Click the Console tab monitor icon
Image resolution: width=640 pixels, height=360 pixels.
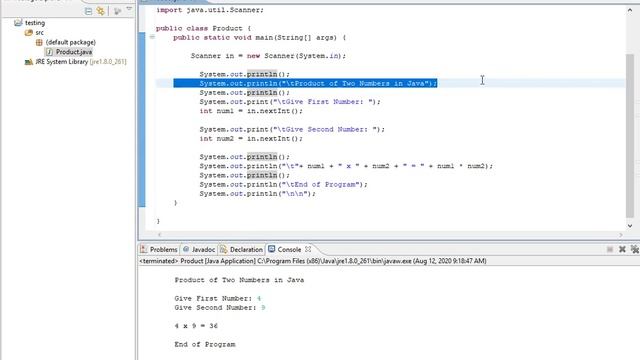pos(271,249)
